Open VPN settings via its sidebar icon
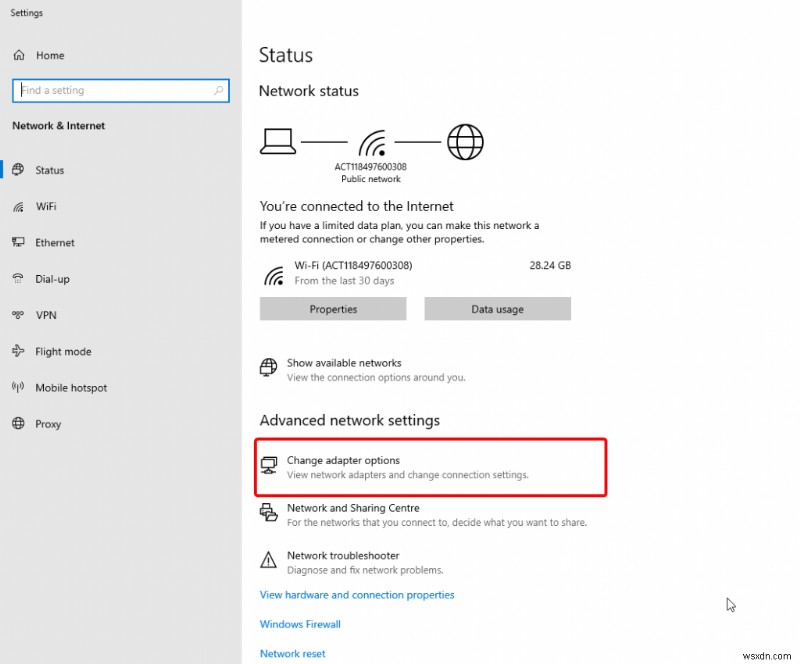The height and width of the screenshot is (664, 800). click(x=17, y=315)
